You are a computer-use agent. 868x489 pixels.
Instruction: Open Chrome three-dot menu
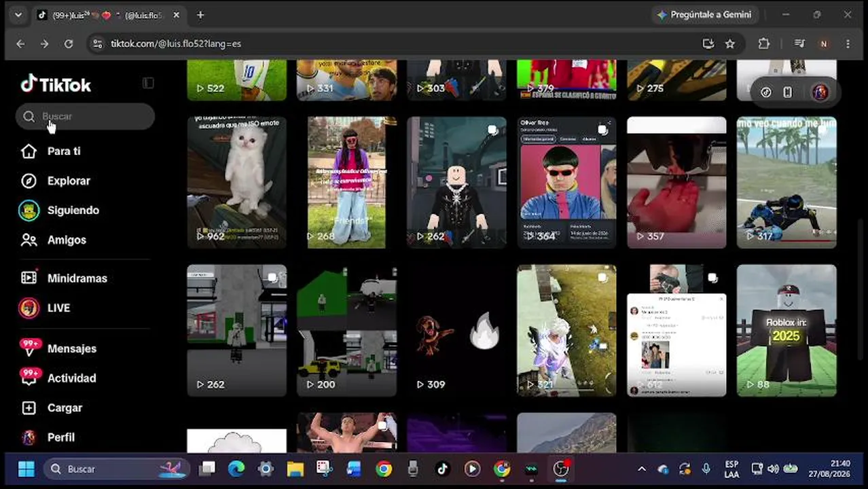848,43
